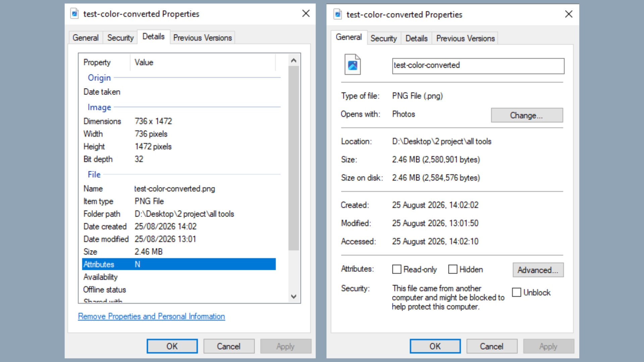Select the Date modified row in Details
Viewport: 644px width, 362px height.
coord(179,239)
